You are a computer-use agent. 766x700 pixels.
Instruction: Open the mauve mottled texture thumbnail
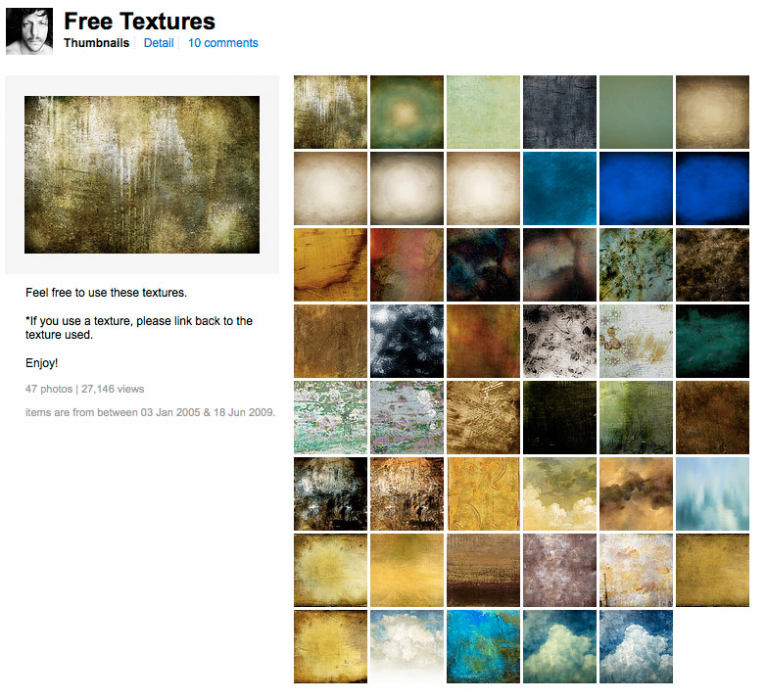point(560,570)
